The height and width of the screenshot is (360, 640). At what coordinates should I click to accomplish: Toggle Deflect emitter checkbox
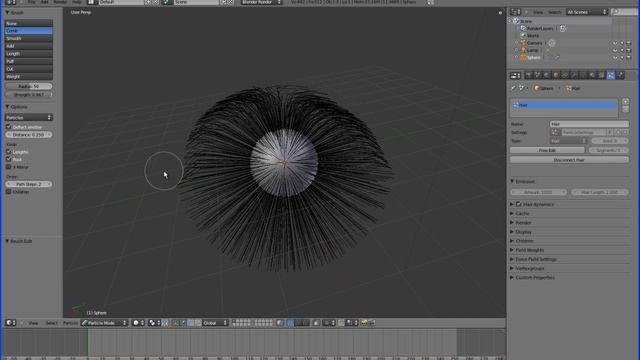[9, 127]
